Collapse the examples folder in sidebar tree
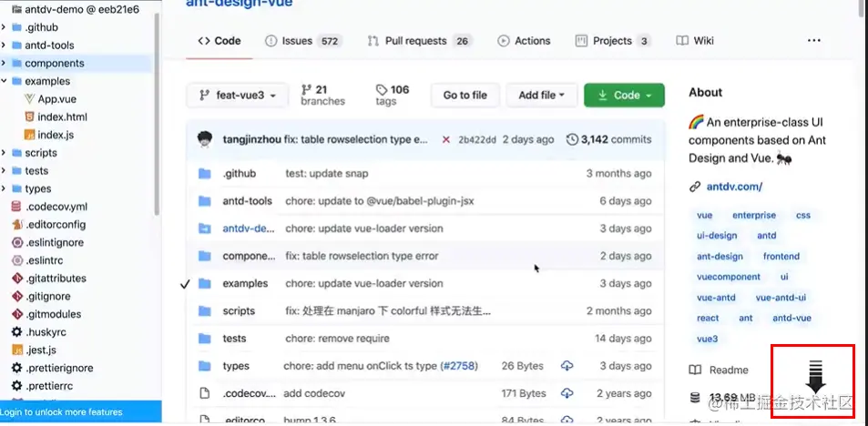Screen dimensions: 868x426 coord(4,81)
